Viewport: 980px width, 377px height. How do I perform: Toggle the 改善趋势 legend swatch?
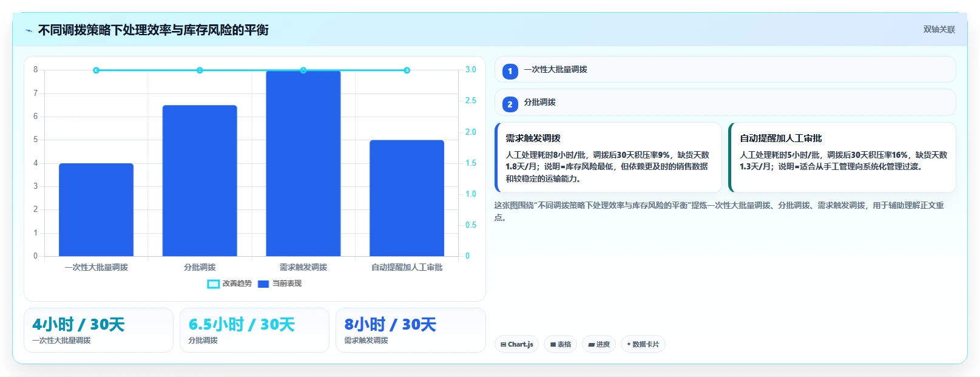214,284
